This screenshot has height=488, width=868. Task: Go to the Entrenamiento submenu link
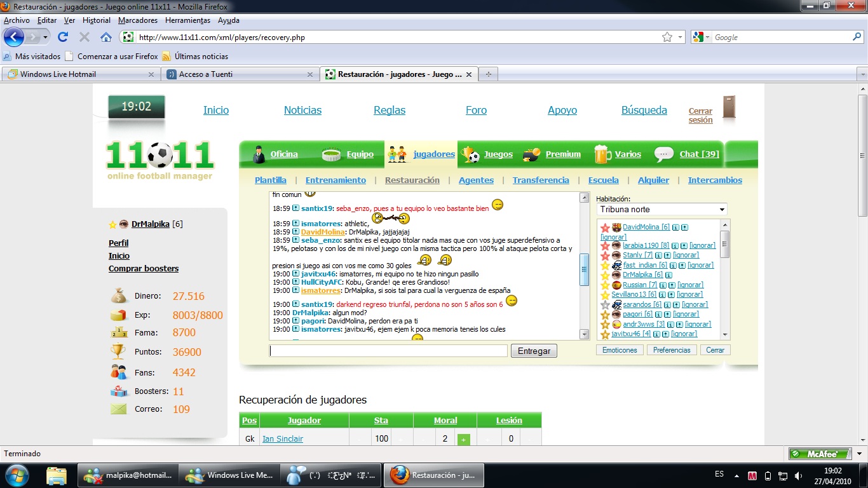click(336, 180)
